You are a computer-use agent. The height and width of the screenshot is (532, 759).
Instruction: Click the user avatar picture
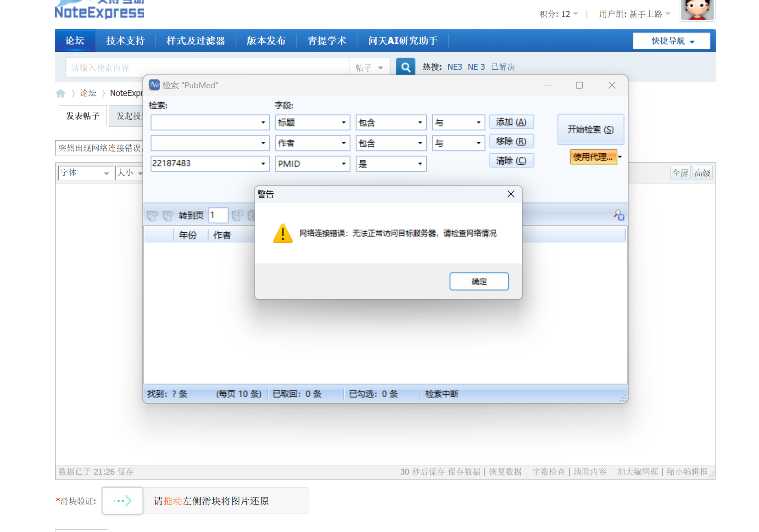697,10
